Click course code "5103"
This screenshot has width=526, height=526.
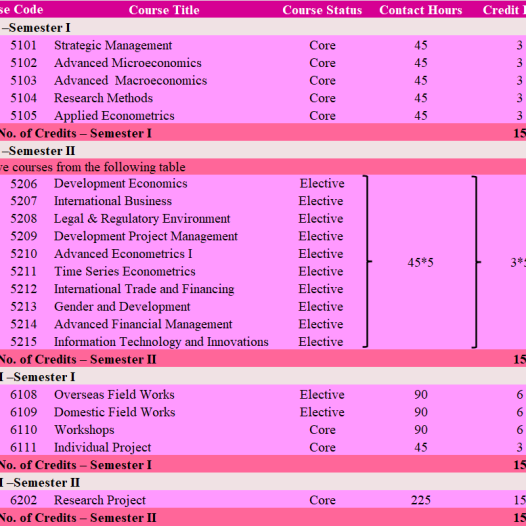click(x=23, y=81)
